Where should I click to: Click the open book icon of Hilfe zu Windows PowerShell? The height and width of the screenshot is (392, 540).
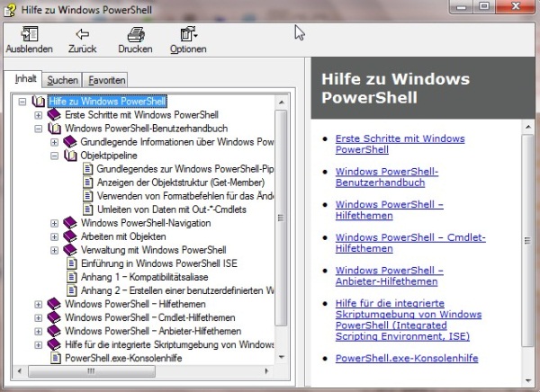click(38, 102)
